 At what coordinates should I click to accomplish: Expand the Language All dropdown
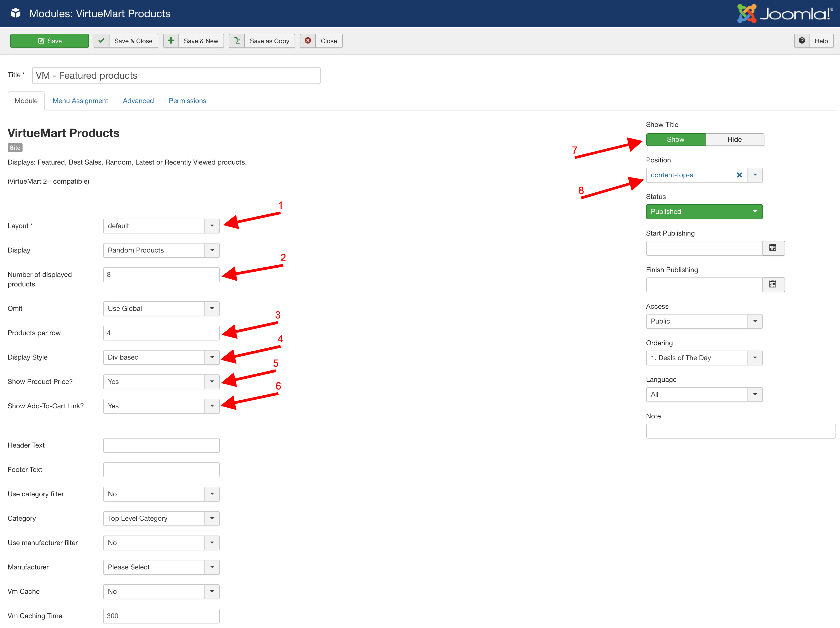[x=704, y=394]
